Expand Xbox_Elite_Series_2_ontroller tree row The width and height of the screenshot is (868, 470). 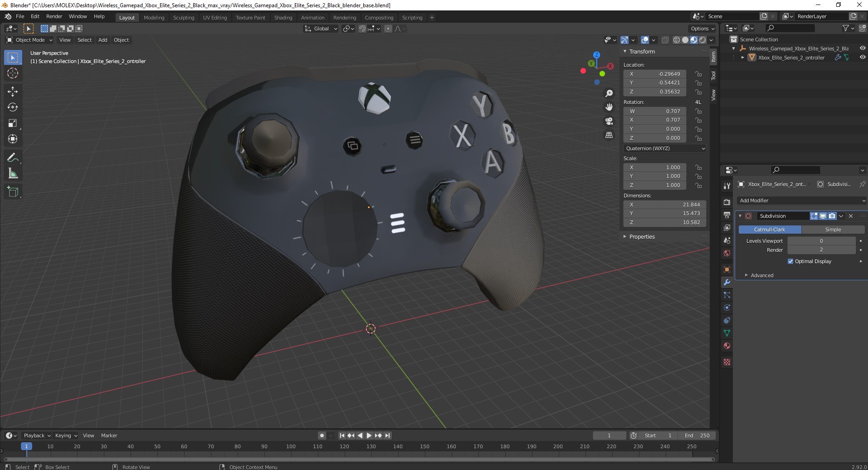click(742, 57)
